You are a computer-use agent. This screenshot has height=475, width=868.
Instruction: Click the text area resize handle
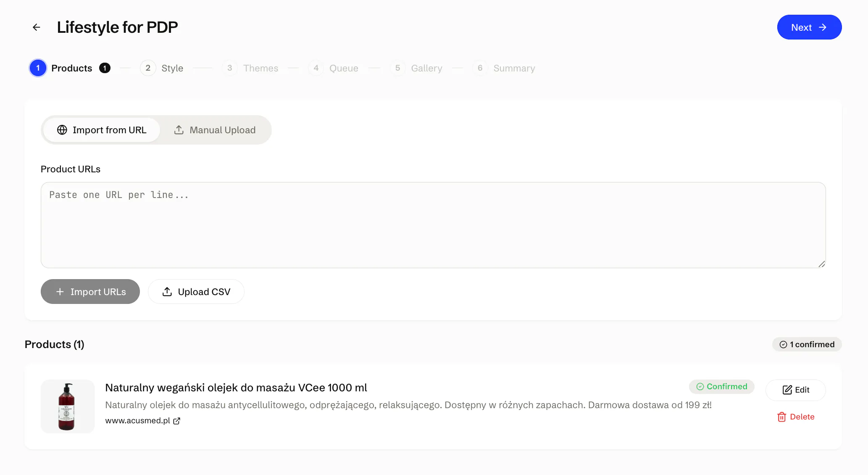click(x=821, y=264)
